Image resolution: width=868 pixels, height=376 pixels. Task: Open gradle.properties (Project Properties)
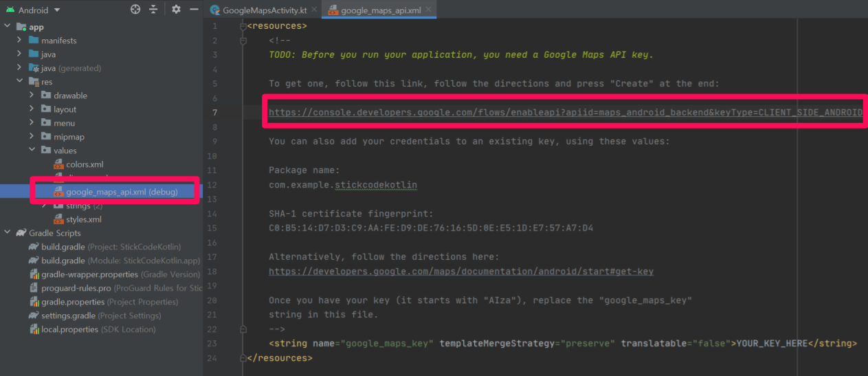click(109, 302)
